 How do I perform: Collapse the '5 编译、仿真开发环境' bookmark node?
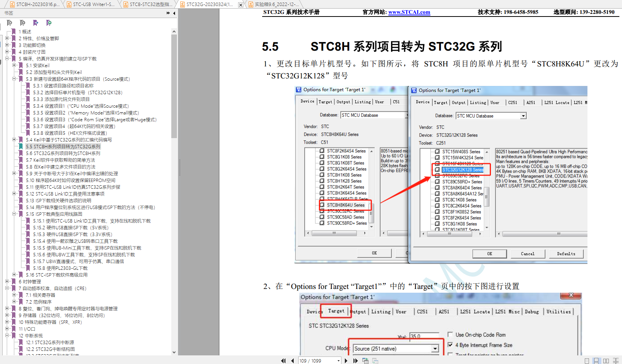7,59
